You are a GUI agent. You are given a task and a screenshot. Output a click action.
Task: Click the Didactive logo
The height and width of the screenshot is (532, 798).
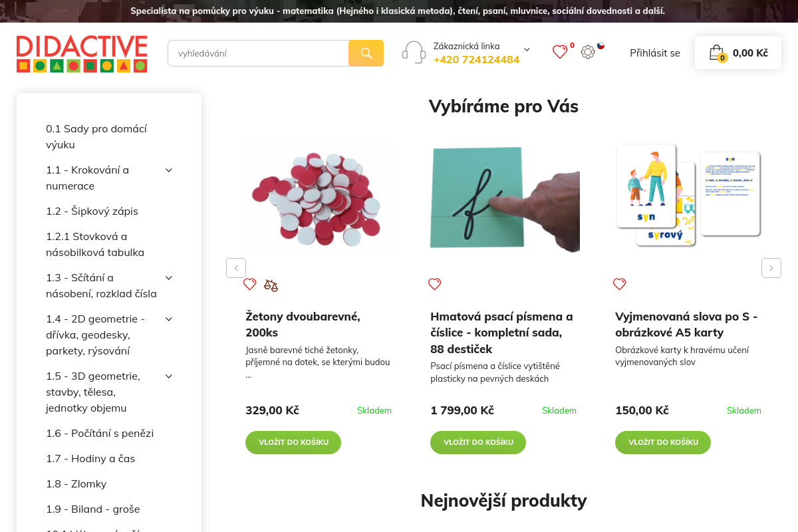[81, 54]
